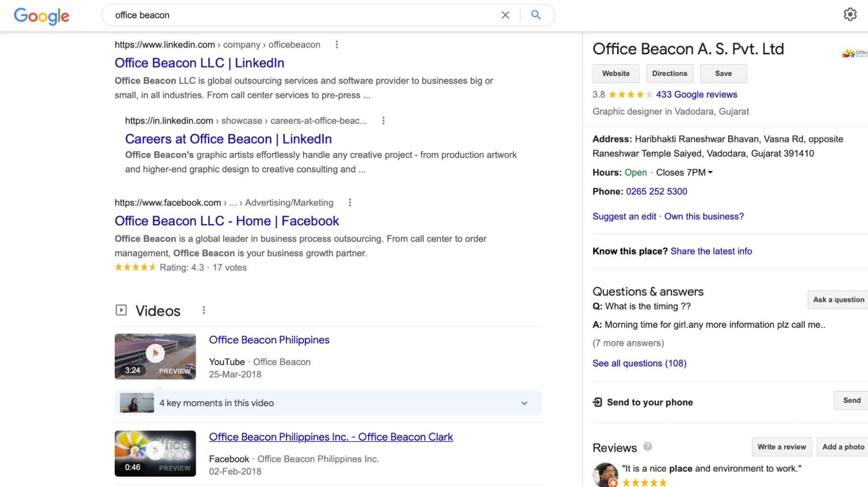
Task: Play the Office Beacon Philippines video preview
Action: [x=155, y=357]
